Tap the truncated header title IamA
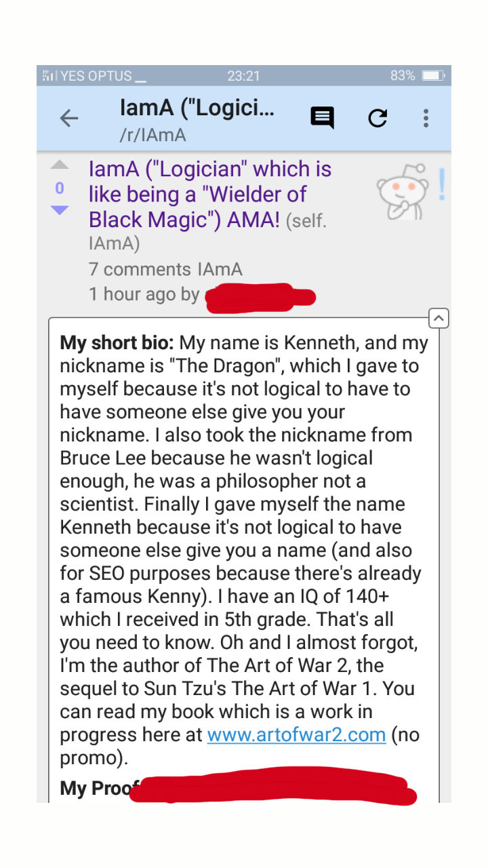 [x=197, y=108]
